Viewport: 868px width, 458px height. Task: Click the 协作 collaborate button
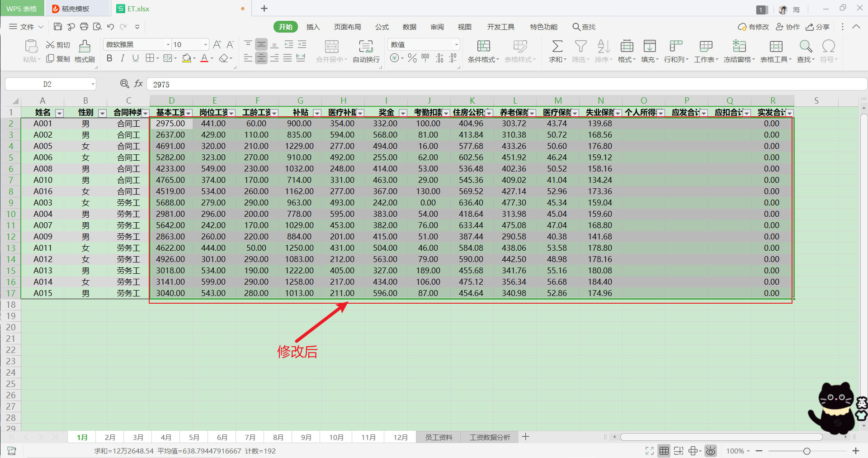(788, 27)
